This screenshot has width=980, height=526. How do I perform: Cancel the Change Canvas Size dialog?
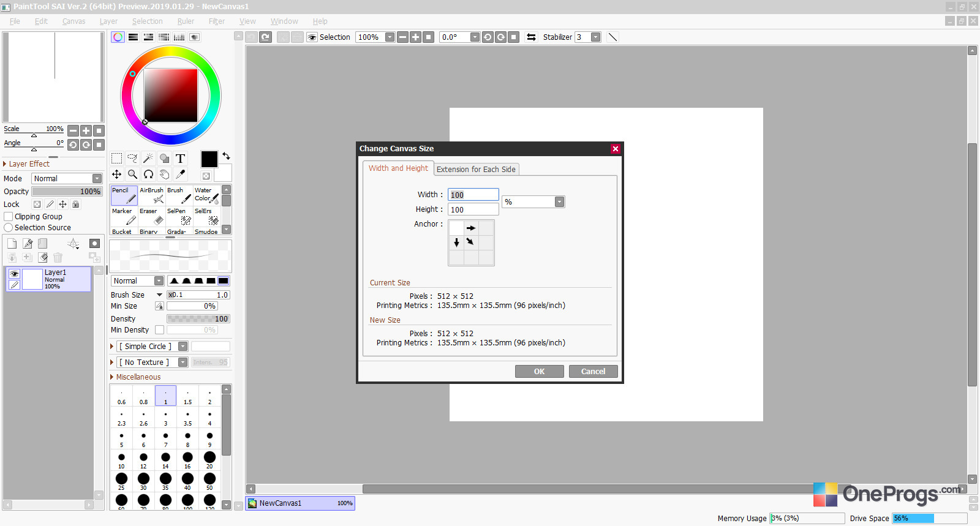pos(593,372)
